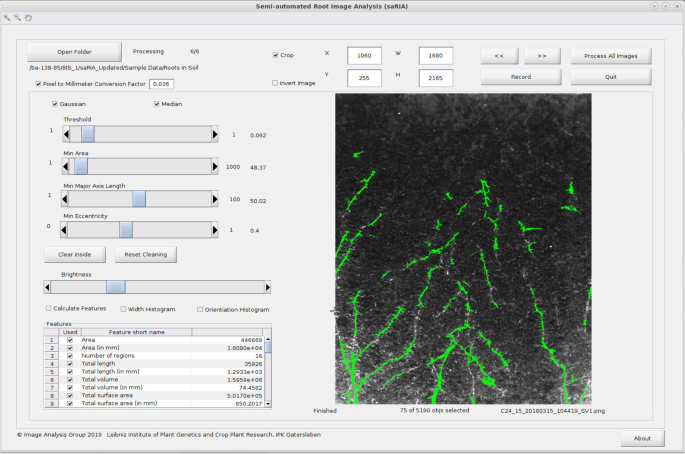Click right arrow of Threshold slider
The image size is (685, 454).
tap(214, 135)
